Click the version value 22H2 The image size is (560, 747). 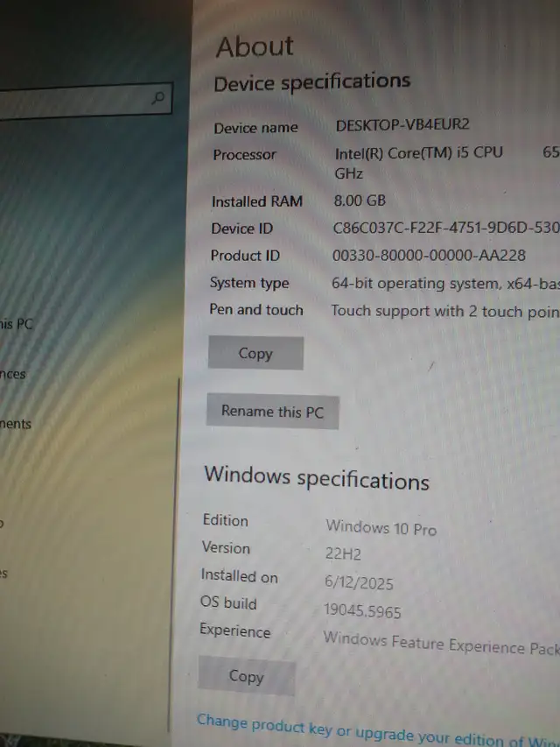[x=343, y=553]
